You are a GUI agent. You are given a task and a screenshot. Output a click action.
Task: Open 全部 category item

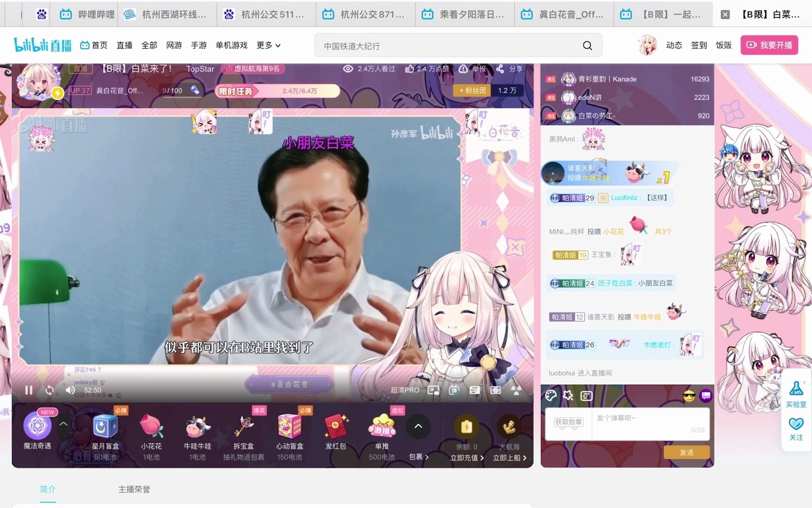[x=149, y=45]
